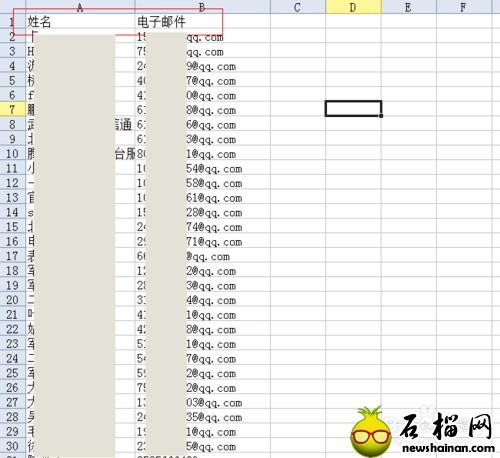
Task: Select row 30 header
Action: [x=12, y=446]
